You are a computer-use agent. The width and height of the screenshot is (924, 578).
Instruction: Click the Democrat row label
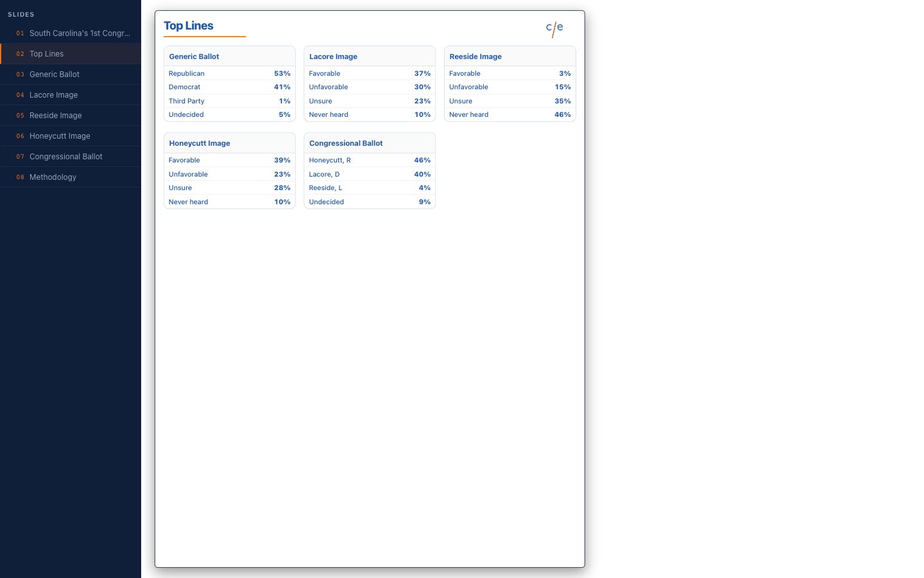tap(184, 87)
